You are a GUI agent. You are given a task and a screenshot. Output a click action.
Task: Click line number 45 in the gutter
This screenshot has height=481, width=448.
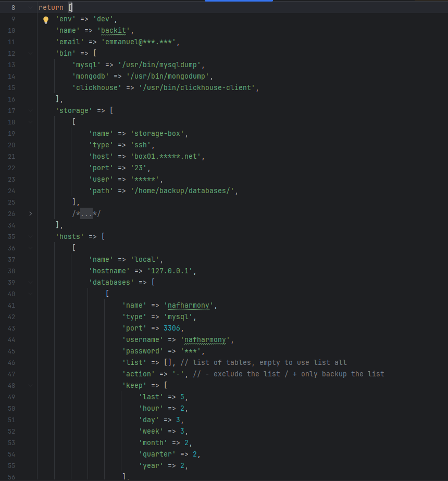coord(11,351)
